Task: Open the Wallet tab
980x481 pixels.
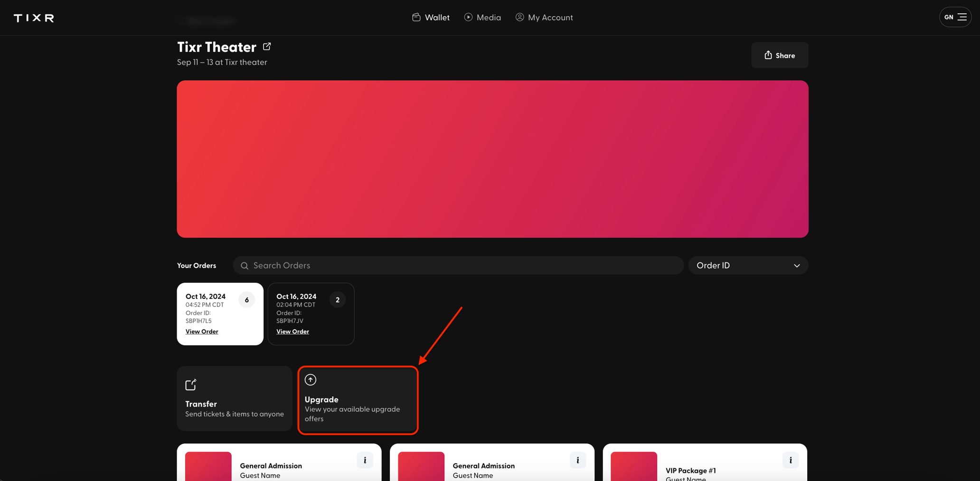Action: 431,18
